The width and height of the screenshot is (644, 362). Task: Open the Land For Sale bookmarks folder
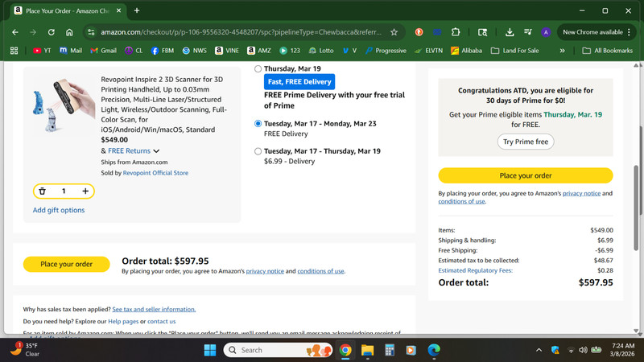click(515, 51)
